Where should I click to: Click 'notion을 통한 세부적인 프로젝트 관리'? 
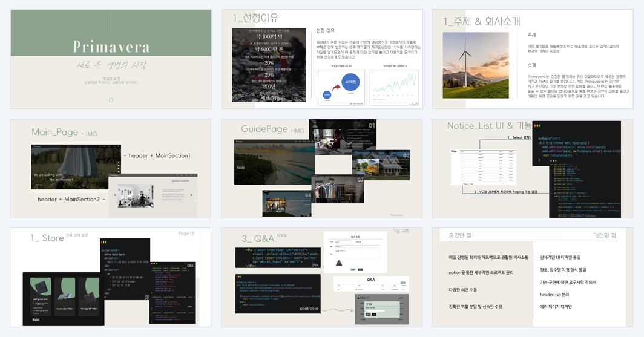(481, 272)
